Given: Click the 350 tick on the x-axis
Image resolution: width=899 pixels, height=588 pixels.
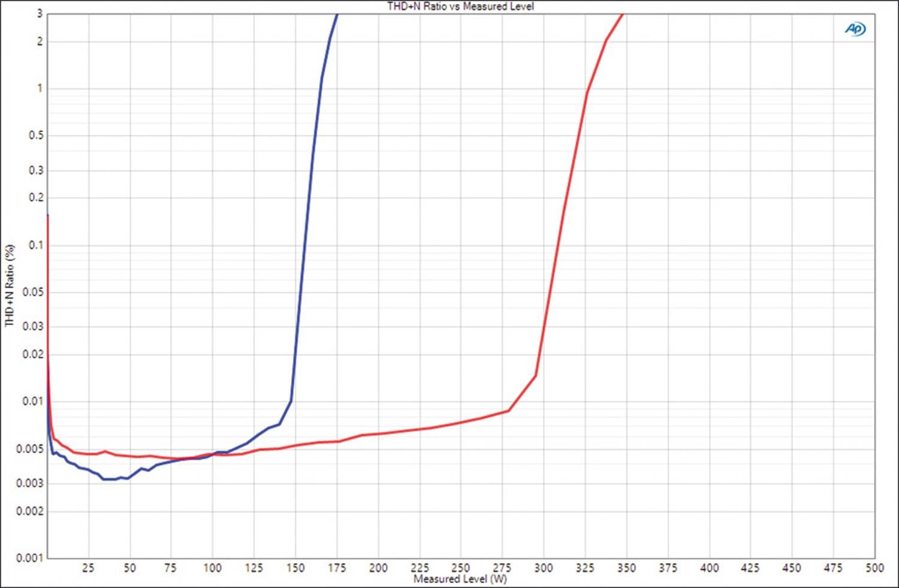Looking at the screenshot, I should (x=626, y=568).
